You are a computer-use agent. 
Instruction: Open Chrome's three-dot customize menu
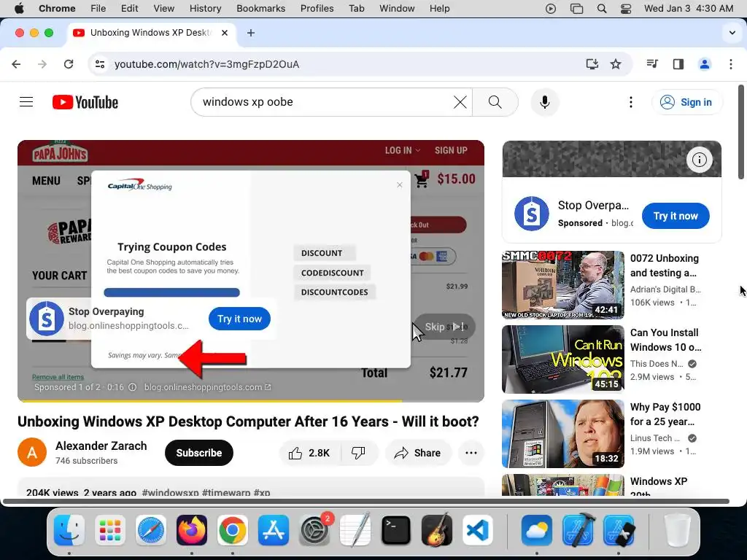(731, 64)
